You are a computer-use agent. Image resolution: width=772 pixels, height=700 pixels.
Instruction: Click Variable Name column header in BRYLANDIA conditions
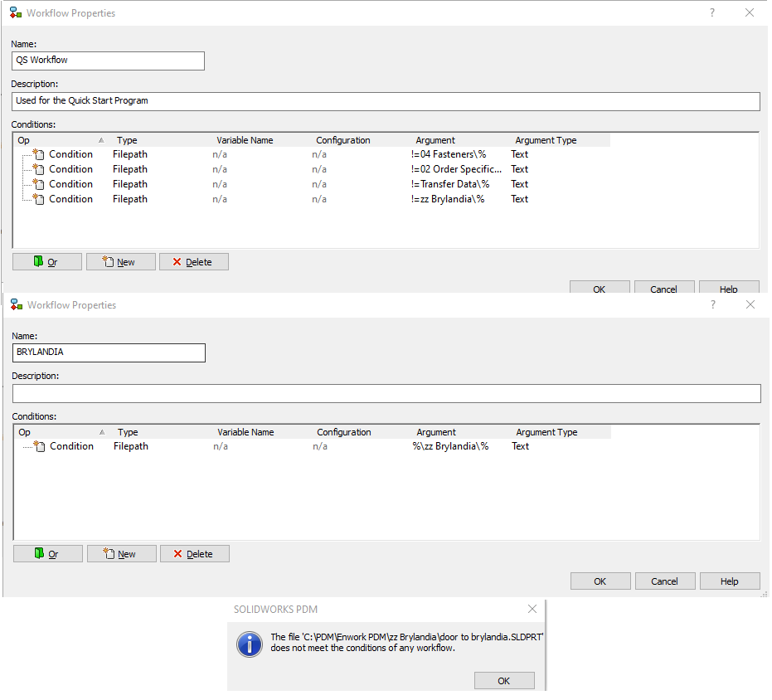click(261, 432)
